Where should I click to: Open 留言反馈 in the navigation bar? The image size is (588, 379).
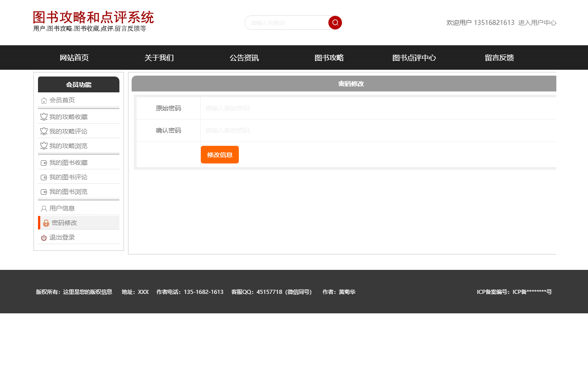[499, 58]
